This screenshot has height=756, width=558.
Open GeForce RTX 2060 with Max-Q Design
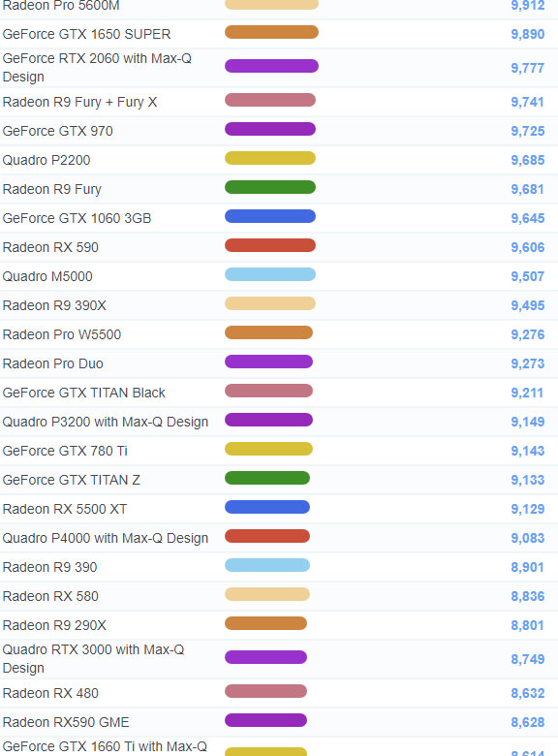[97, 68]
